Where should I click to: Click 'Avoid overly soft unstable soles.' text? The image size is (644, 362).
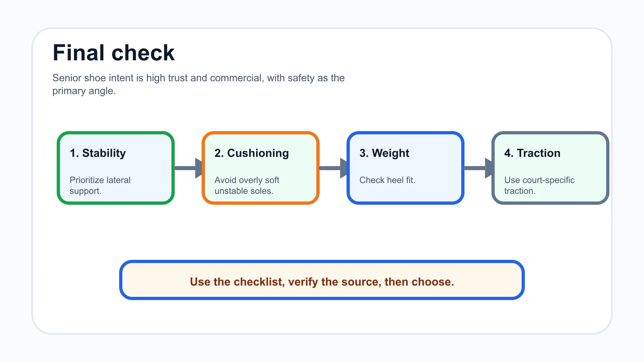[247, 185]
